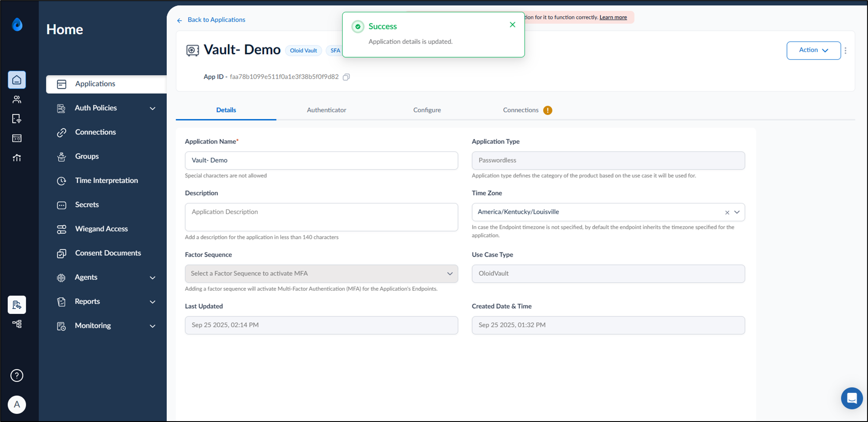Open Time Interpretation in the sidebar

tap(106, 181)
